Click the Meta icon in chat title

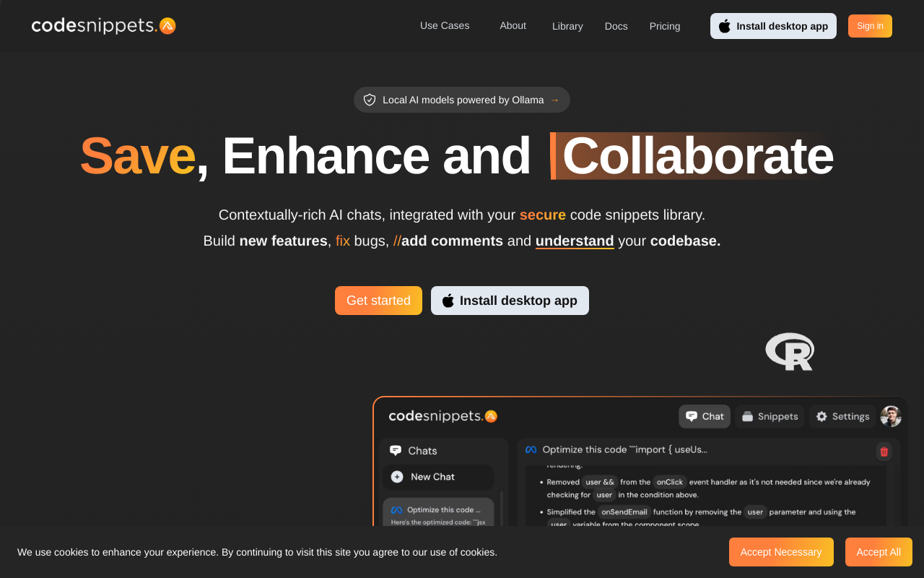(531, 449)
